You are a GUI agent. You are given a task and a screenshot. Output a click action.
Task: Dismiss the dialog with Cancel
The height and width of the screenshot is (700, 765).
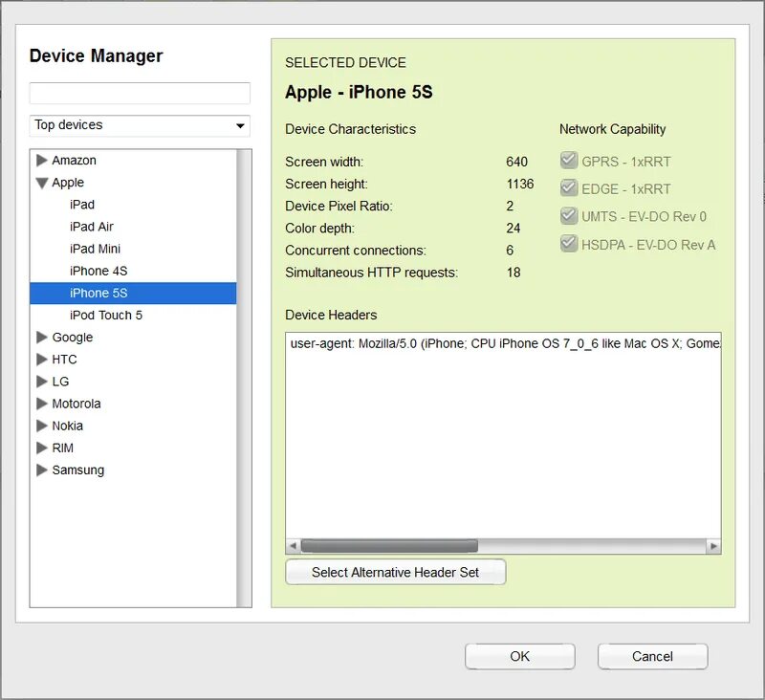653,656
